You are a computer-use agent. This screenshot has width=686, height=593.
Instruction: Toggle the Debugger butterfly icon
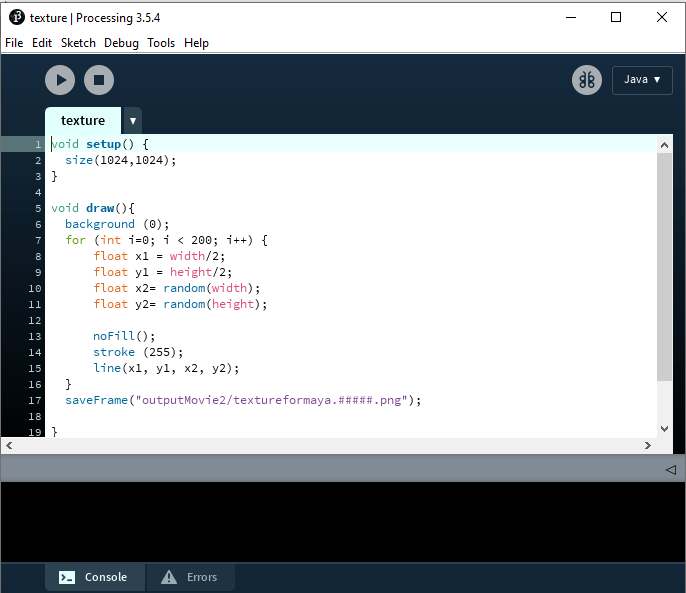587,80
